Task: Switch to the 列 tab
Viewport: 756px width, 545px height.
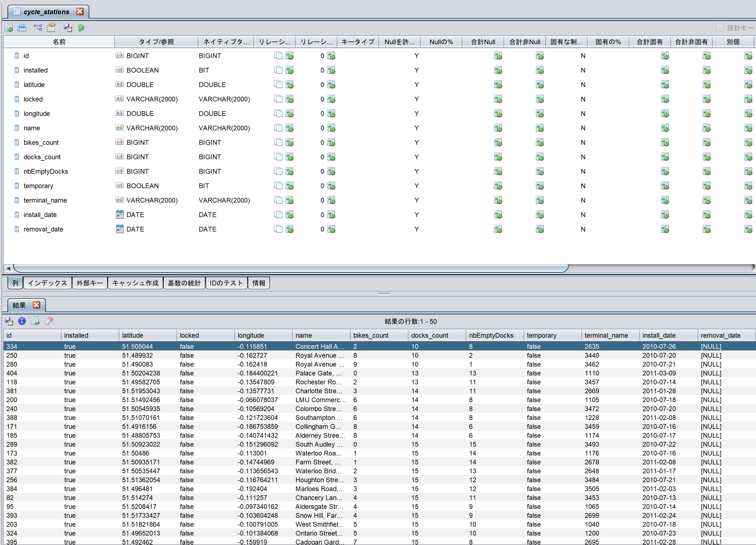Action: 15,283
